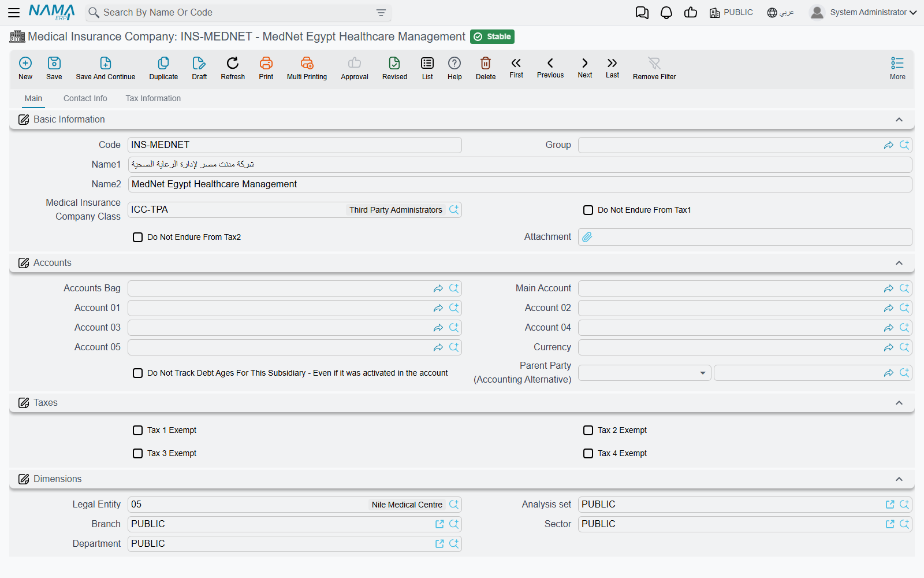The height and width of the screenshot is (578, 924).
Task: Collapse the Dimensions section
Action: click(x=899, y=479)
